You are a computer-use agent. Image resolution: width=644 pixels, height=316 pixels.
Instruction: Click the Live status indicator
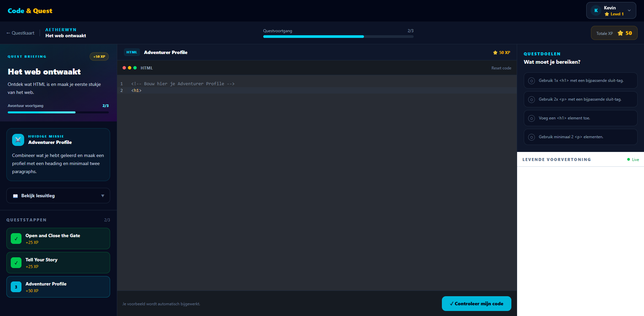tap(633, 160)
